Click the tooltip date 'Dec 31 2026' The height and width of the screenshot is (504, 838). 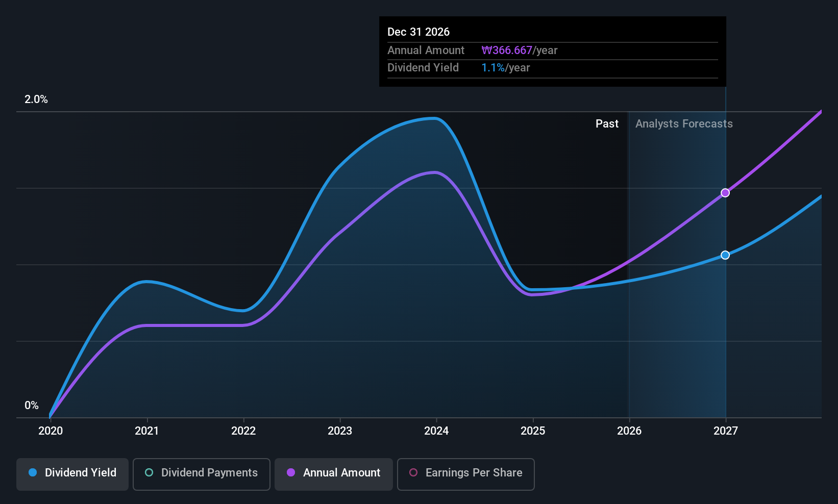point(418,32)
